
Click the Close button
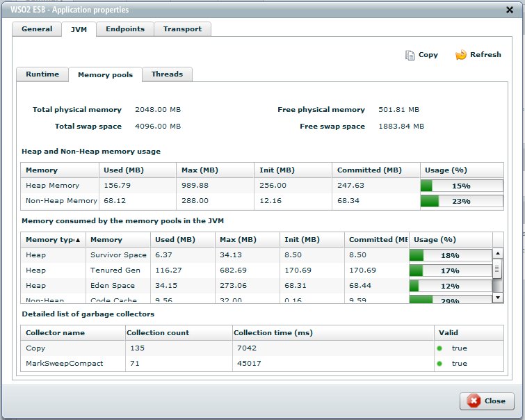tap(487, 401)
